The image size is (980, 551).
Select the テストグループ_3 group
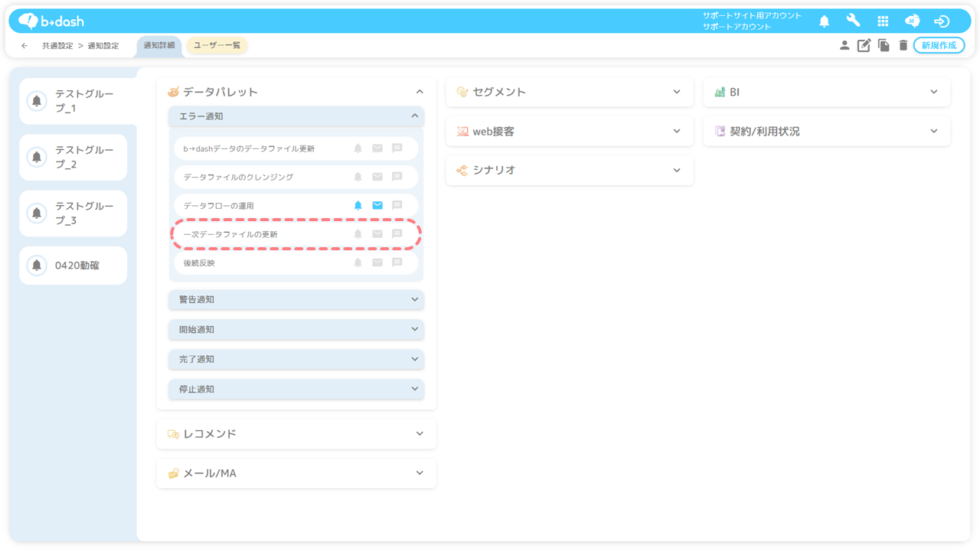[x=73, y=214]
